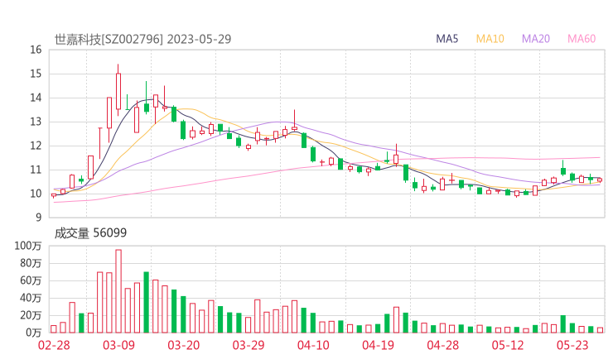The image size is (613, 364).
Task: Click the 03-29 date axis label
Action: [249, 345]
